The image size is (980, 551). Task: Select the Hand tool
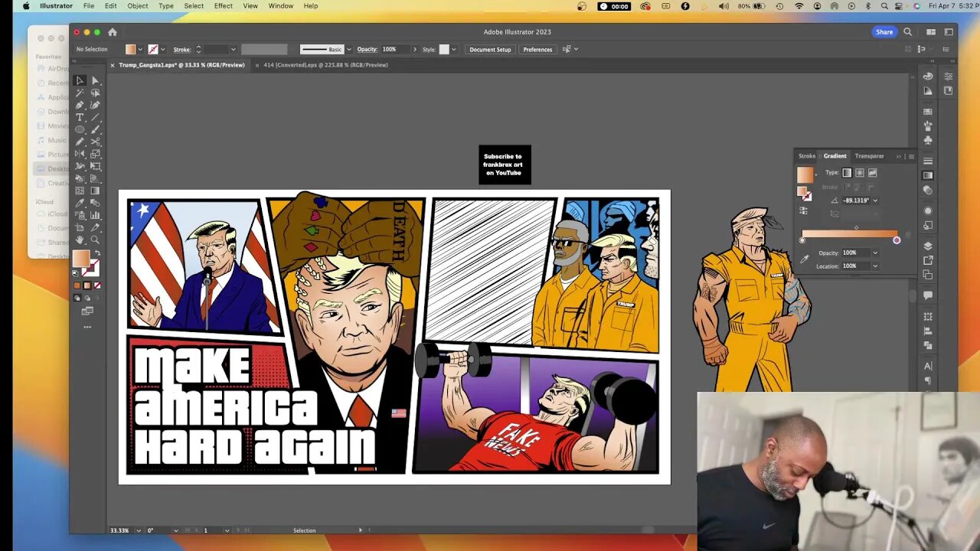click(x=80, y=240)
